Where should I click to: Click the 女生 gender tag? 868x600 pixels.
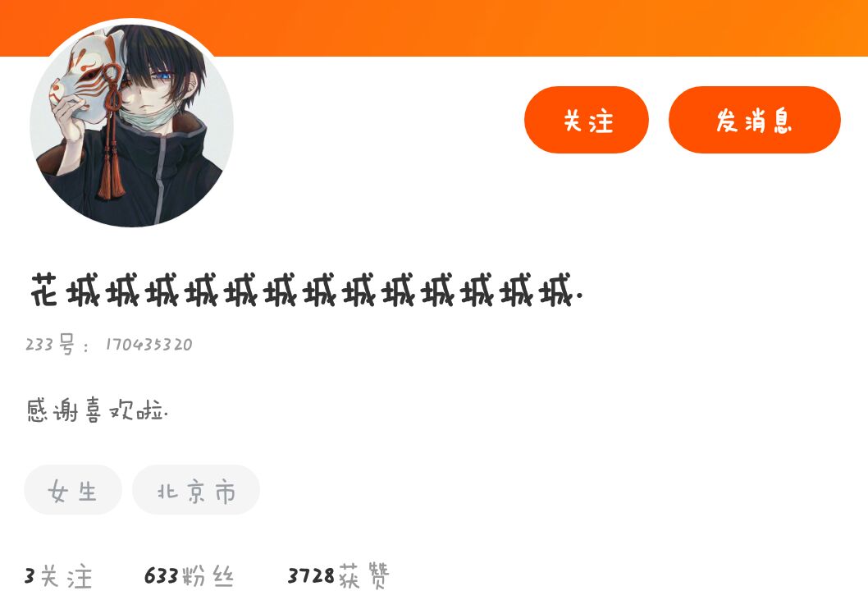pos(72,490)
